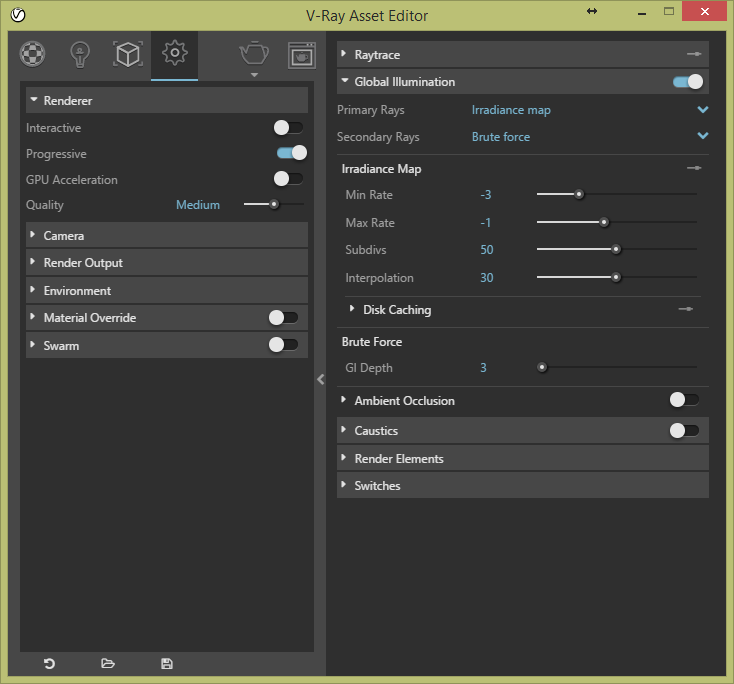Open the Geometry tab cube icon

[x=128, y=54]
